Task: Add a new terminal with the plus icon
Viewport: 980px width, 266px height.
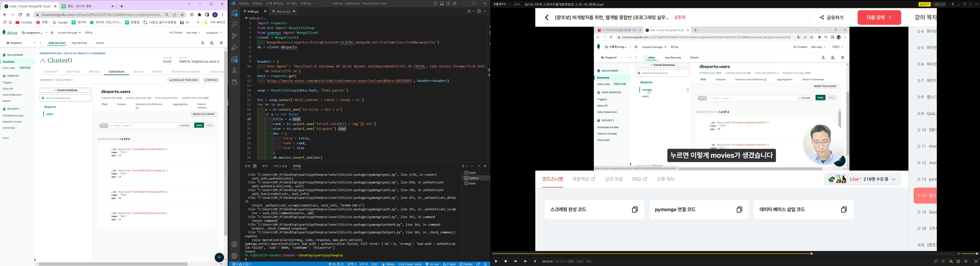Action: pos(463,166)
